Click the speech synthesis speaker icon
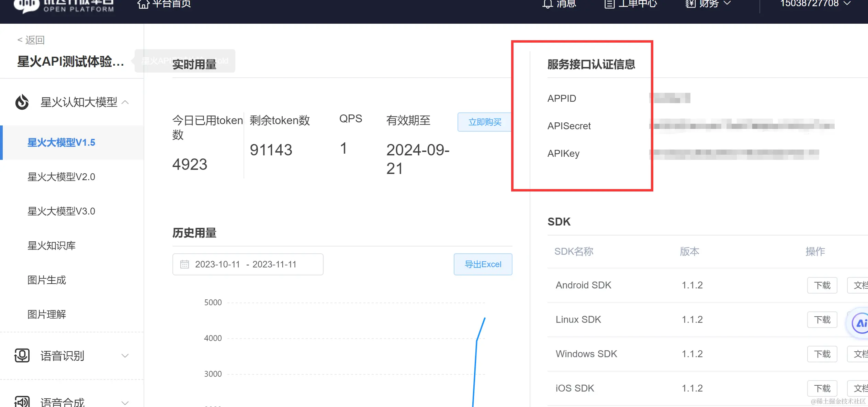This screenshot has height=407, width=868. tap(22, 401)
